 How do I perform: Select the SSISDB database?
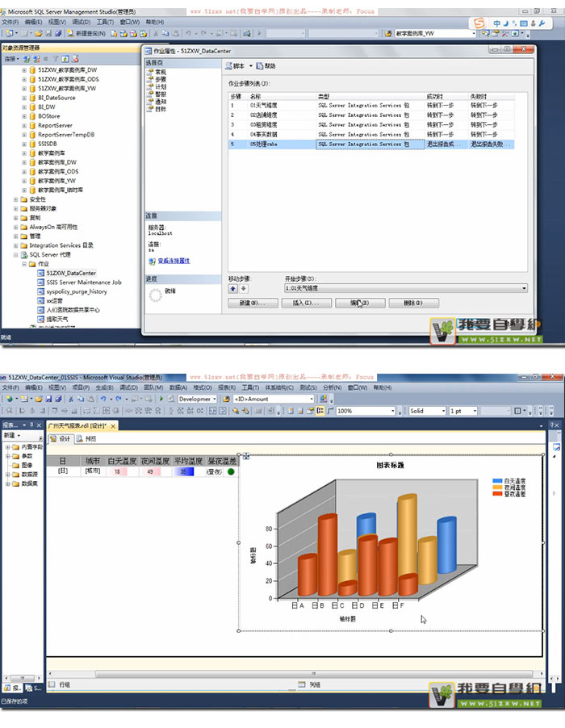[48, 144]
